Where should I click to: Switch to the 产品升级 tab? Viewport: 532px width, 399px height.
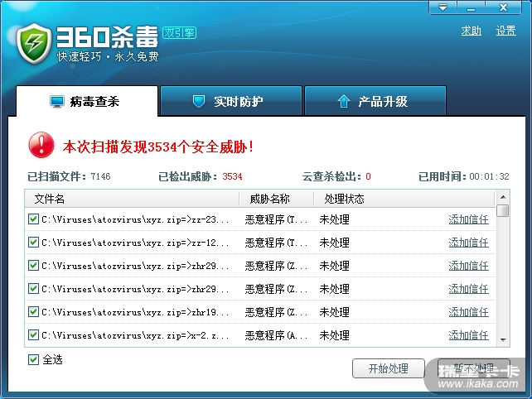375,101
